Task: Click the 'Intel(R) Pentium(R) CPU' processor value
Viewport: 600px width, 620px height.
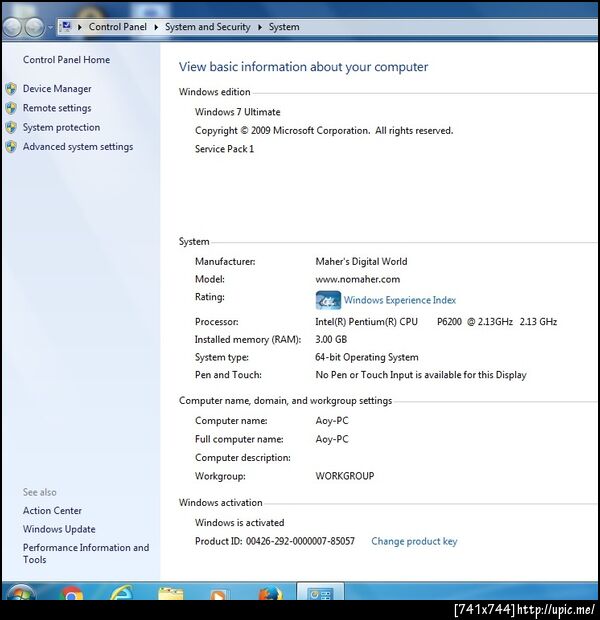Action: [x=366, y=322]
